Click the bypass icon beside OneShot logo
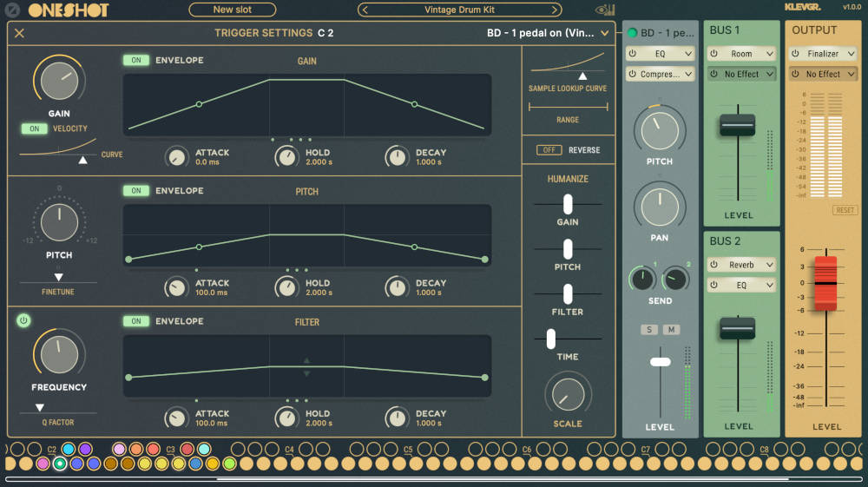The height and width of the screenshot is (487, 868). tap(12, 10)
